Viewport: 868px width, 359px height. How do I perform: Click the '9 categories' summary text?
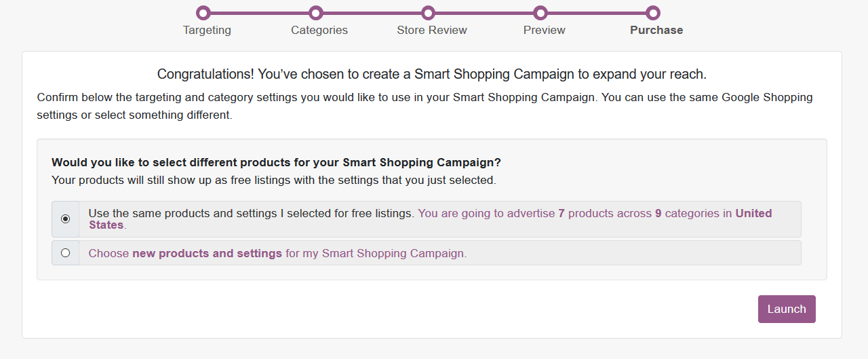click(687, 213)
